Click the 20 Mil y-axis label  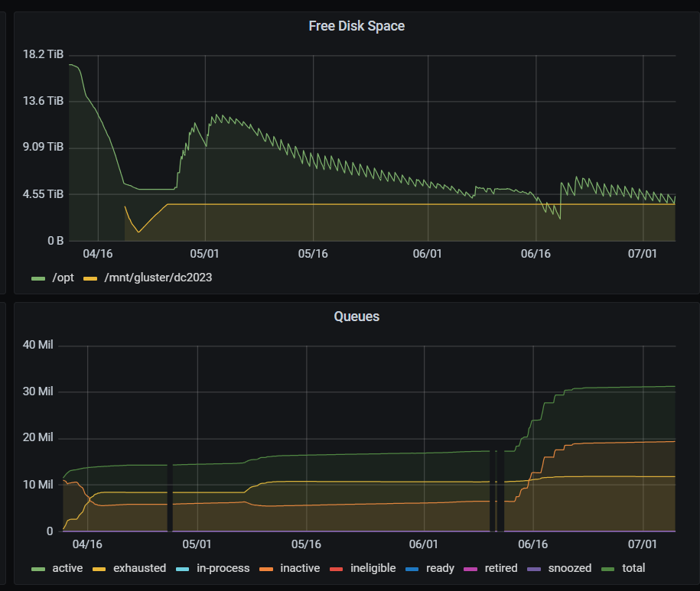tap(38, 437)
